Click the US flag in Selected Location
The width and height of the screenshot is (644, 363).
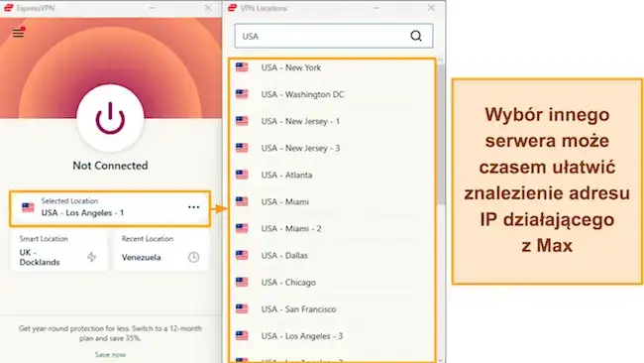click(x=28, y=207)
